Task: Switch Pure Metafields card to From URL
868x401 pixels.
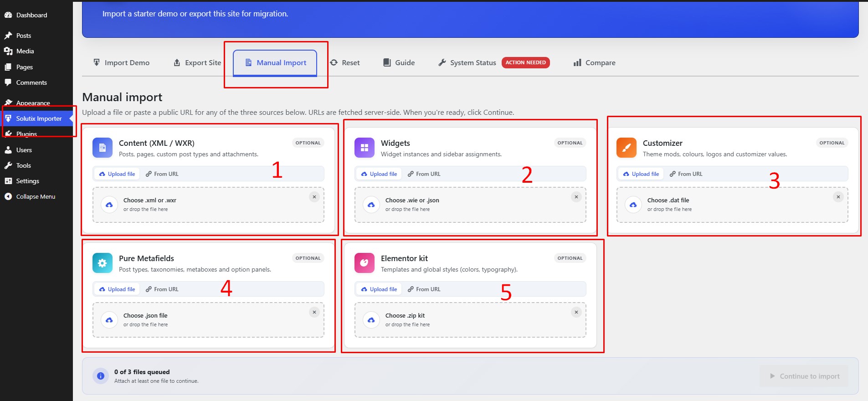Action: [x=162, y=289]
